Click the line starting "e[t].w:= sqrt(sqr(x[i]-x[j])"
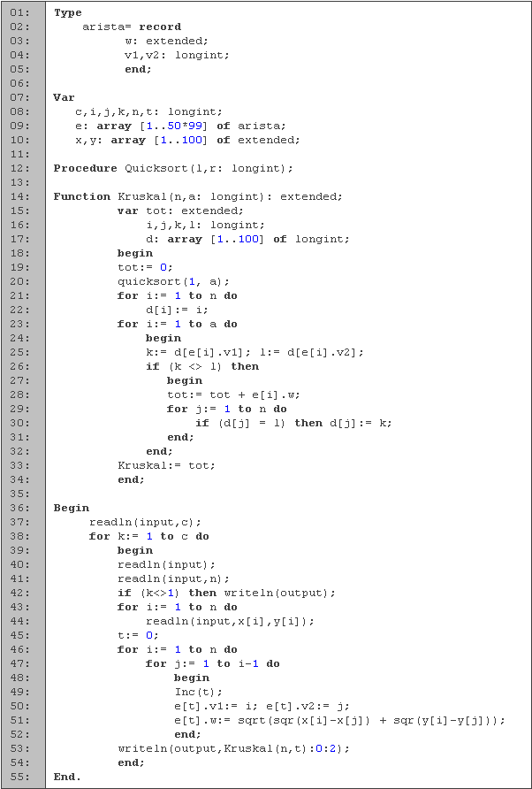 coord(339,721)
